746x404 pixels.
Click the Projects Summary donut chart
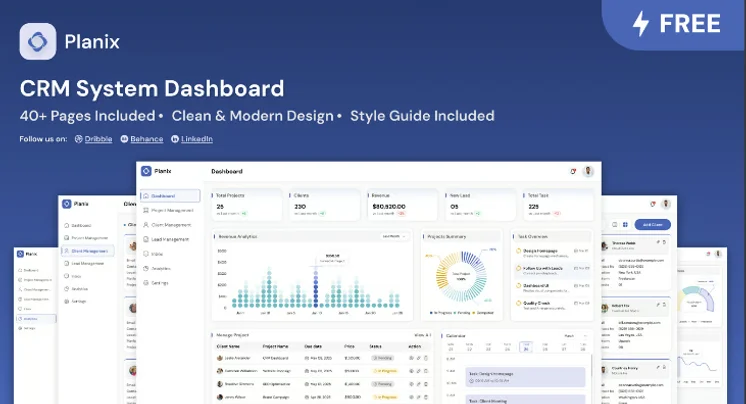point(461,276)
